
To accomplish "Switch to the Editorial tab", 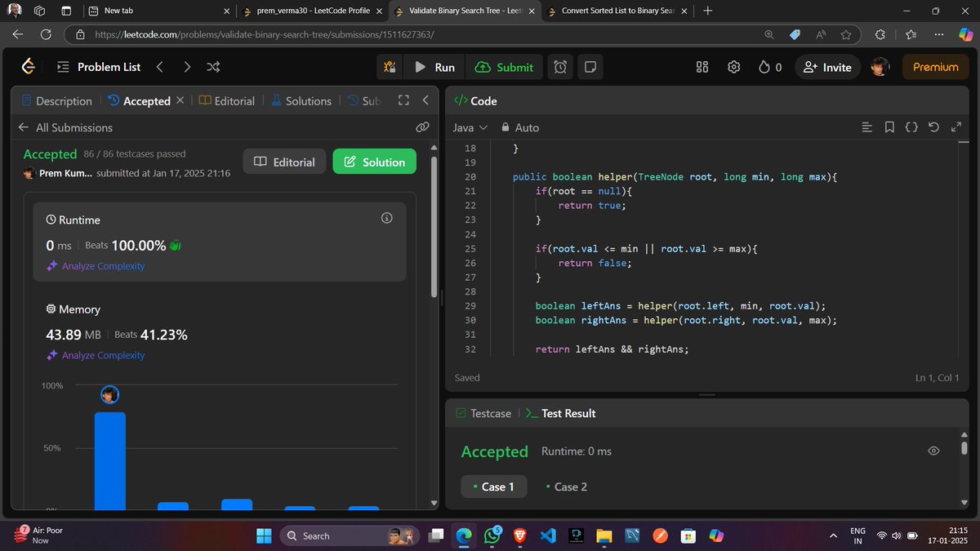I will click(227, 100).
